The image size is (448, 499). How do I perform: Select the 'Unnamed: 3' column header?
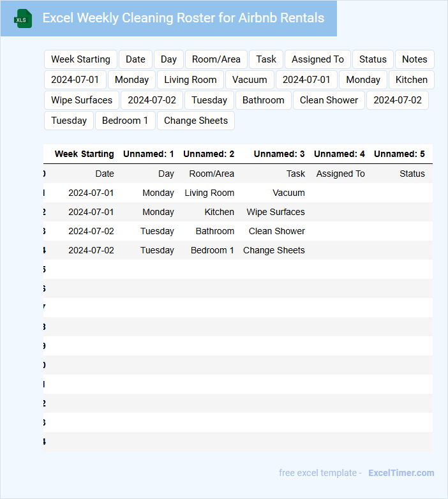coord(279,154)
